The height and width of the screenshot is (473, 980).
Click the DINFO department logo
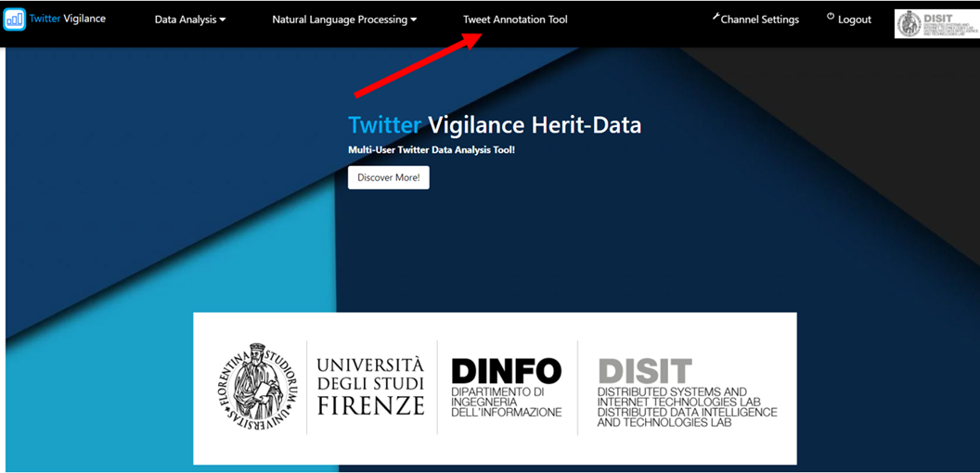[506, 387]
